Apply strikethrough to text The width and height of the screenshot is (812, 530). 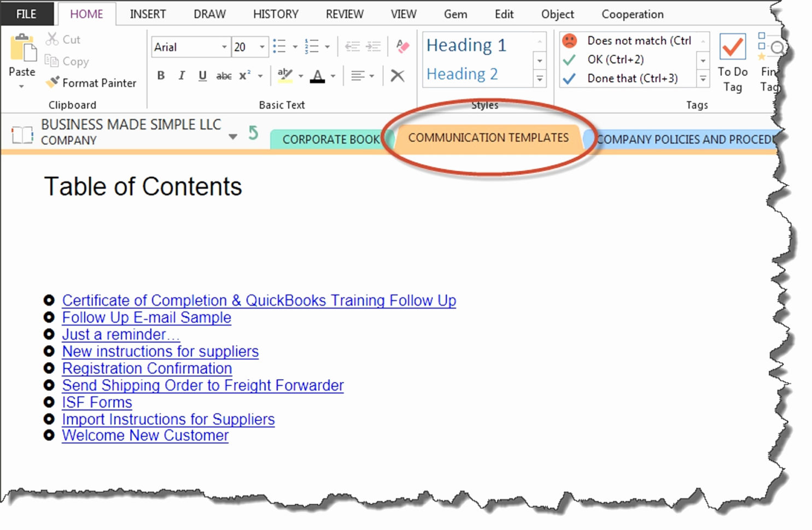tap(224, 75)
